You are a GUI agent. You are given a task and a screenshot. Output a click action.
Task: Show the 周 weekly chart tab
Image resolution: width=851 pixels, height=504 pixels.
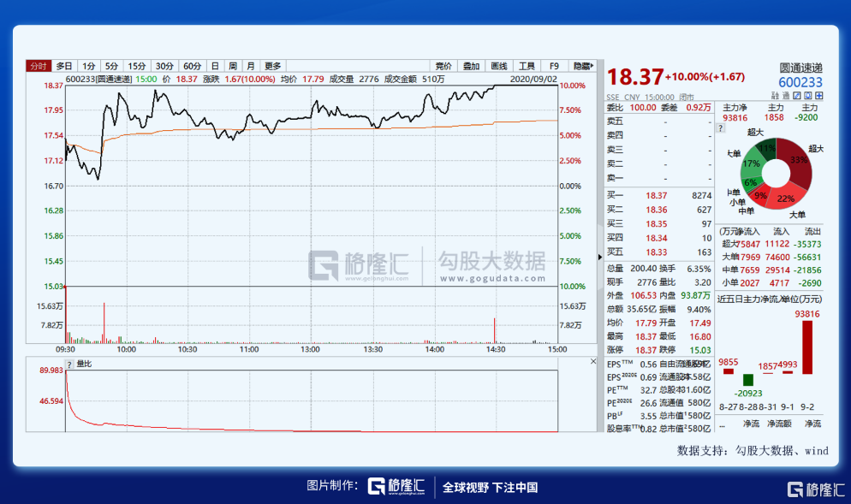click(x=233, y=66)
